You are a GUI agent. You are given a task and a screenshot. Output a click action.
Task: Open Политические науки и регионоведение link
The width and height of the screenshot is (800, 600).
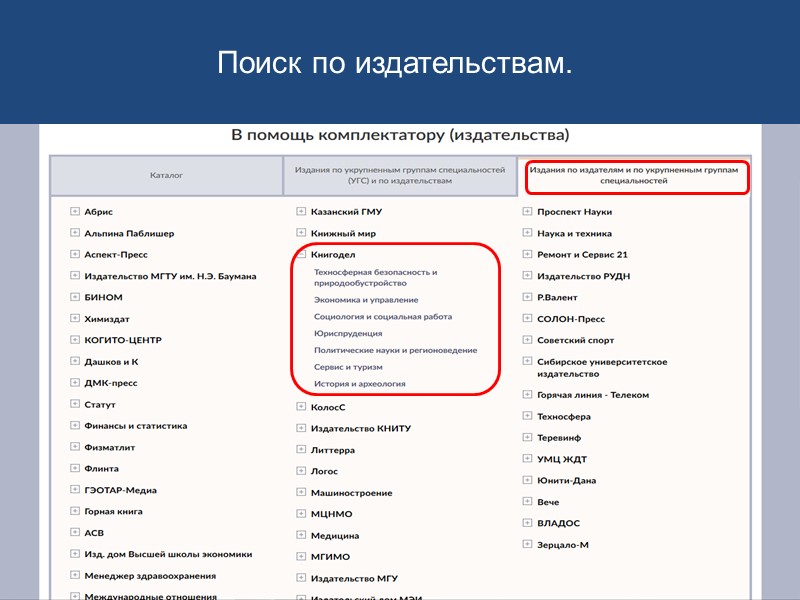tap(395, 351)
